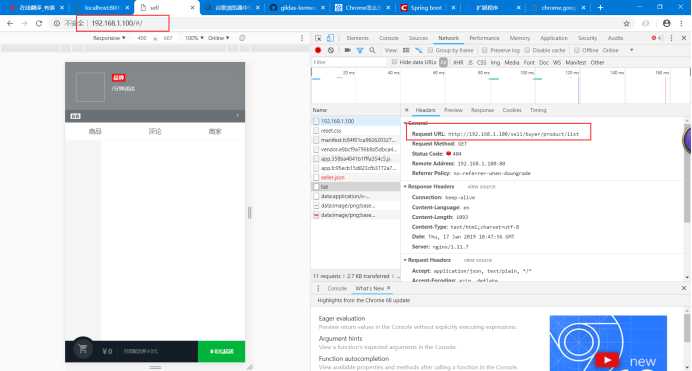Image resolution: width=692 pixels, height=371 pixels.
Task: Open Sources panel tab
Action: click(x=418, y=38)
